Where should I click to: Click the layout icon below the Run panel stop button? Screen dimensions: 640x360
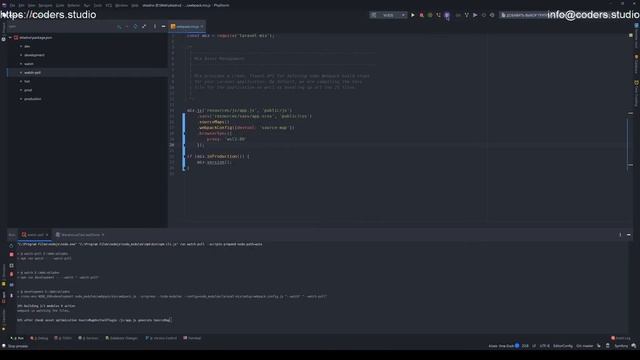pos(11,265)
